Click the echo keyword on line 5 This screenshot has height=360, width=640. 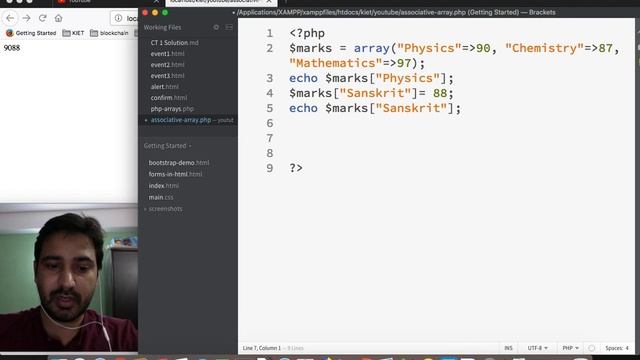click(x=303, y=108)
